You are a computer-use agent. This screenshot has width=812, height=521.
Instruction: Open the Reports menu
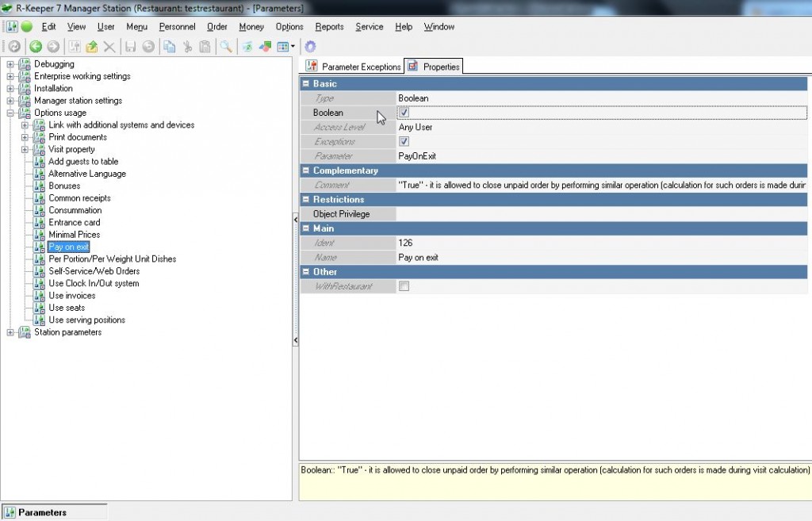coord(329,27)
